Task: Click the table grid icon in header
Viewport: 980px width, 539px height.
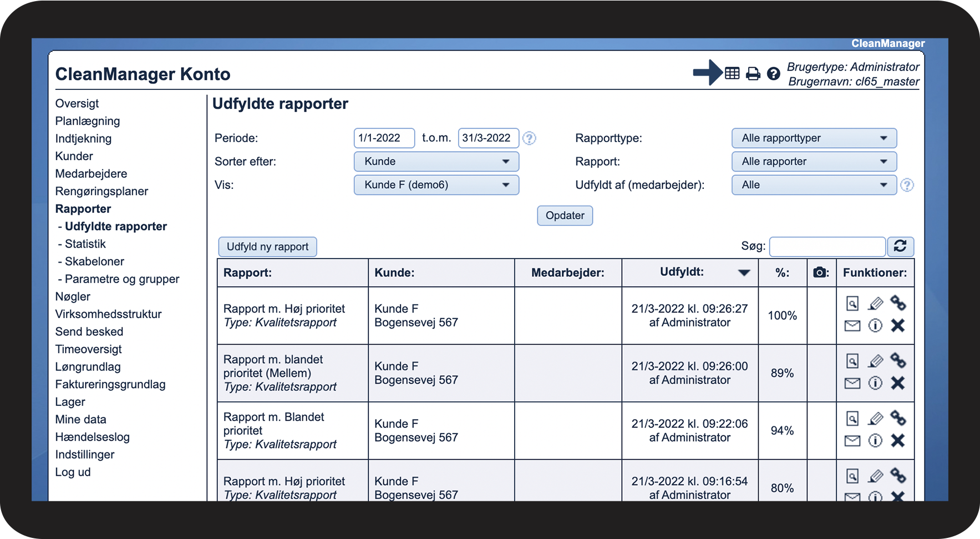Action: pyautogui.click(x=732, y=73)
